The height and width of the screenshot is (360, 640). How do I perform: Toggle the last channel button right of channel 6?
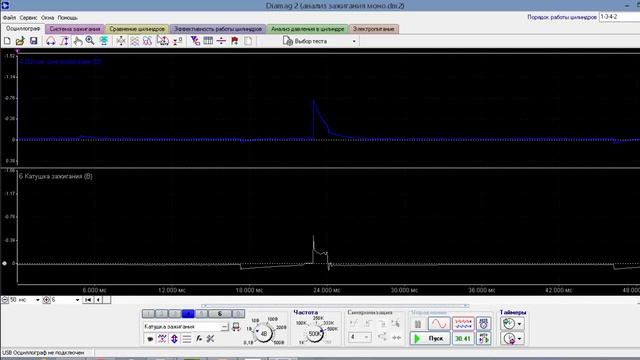(x=238, y=313)
